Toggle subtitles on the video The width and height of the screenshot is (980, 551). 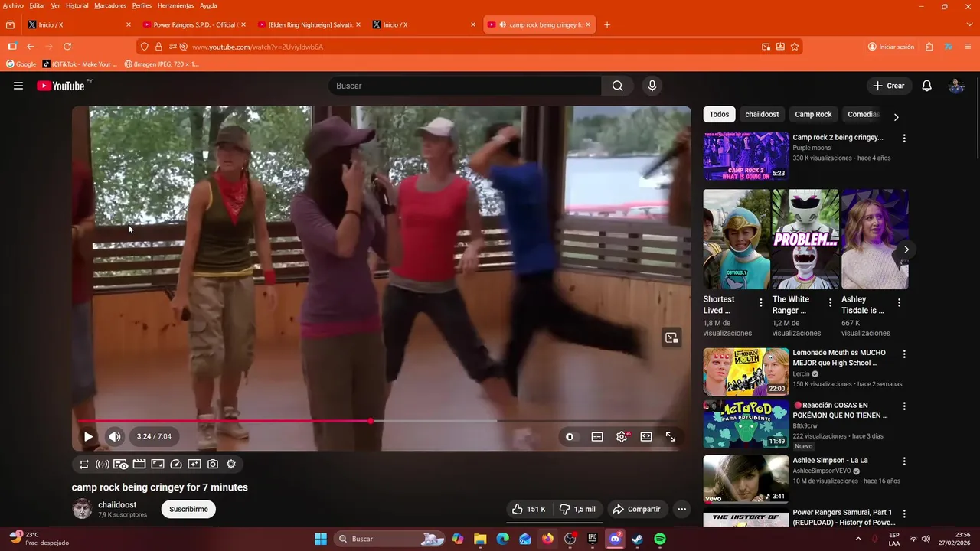coord(597,436)
